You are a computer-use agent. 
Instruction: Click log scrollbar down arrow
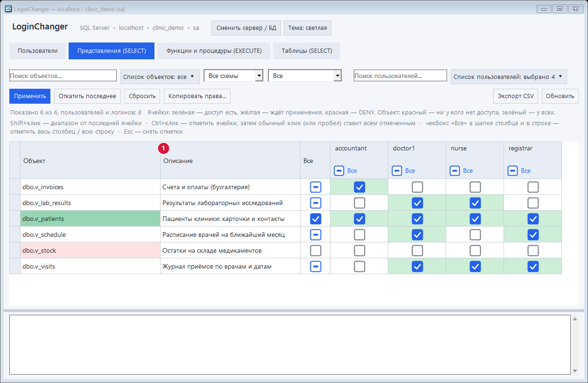pos(575,371)
